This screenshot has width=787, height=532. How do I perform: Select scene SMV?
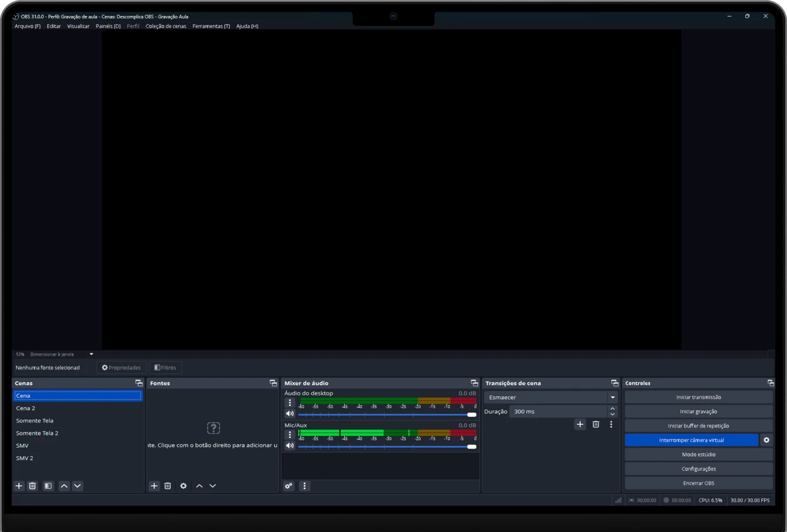pyautogui.click(x=78, y=445)
